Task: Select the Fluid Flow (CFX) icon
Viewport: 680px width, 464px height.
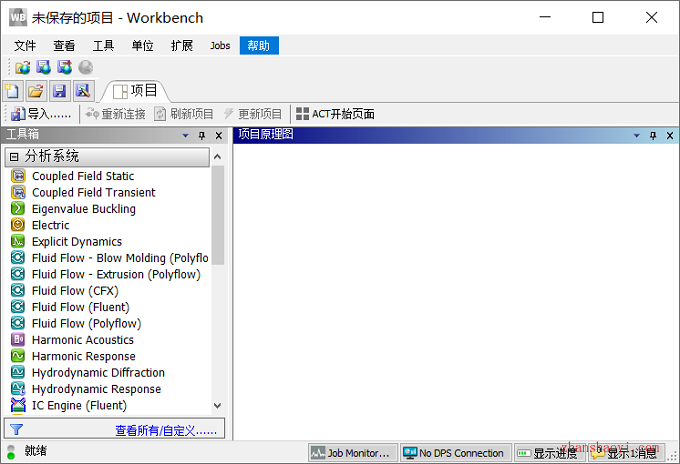Action: pyautogui.click(x=18, y=291)
